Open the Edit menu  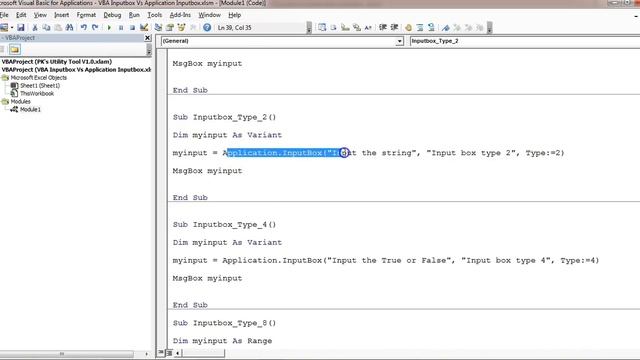coord(21,15)
